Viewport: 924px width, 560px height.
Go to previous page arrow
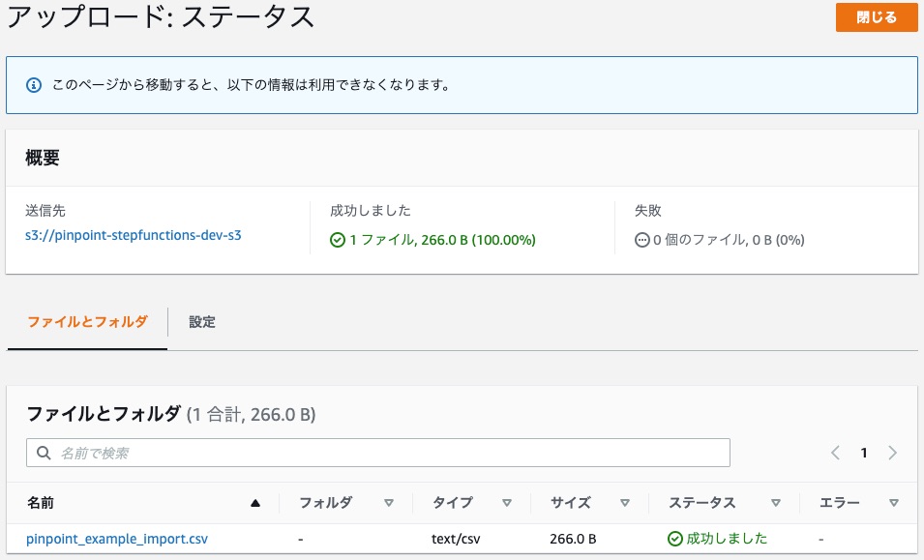[835, 453]
